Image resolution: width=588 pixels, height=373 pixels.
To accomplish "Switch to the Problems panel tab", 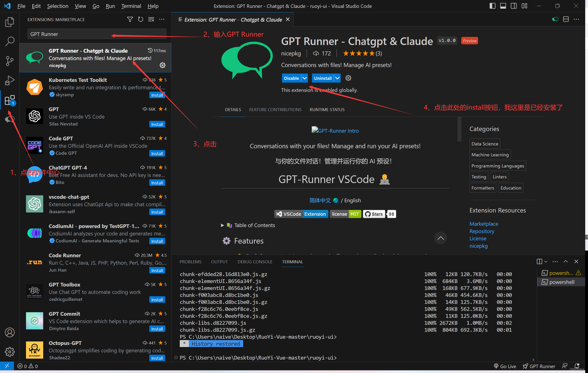I will pyautogui.click(x=190, y=261).
